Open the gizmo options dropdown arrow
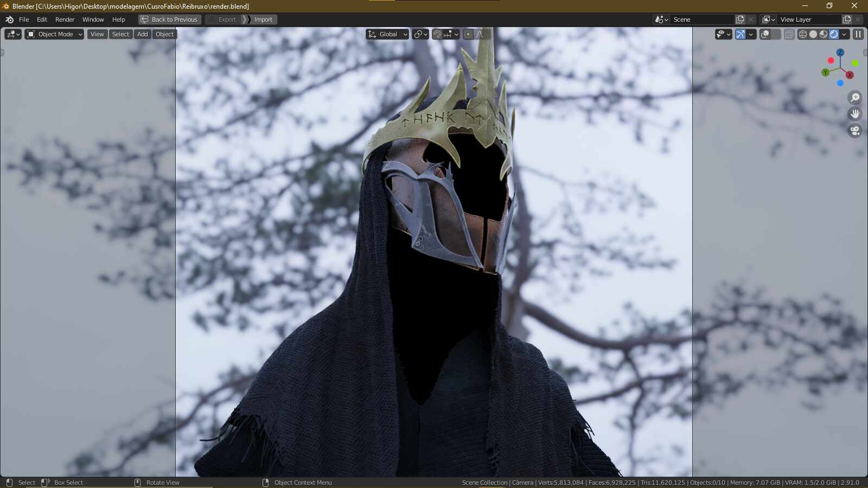This screenshot has width=868, height=488. click(x=751, y=34)
